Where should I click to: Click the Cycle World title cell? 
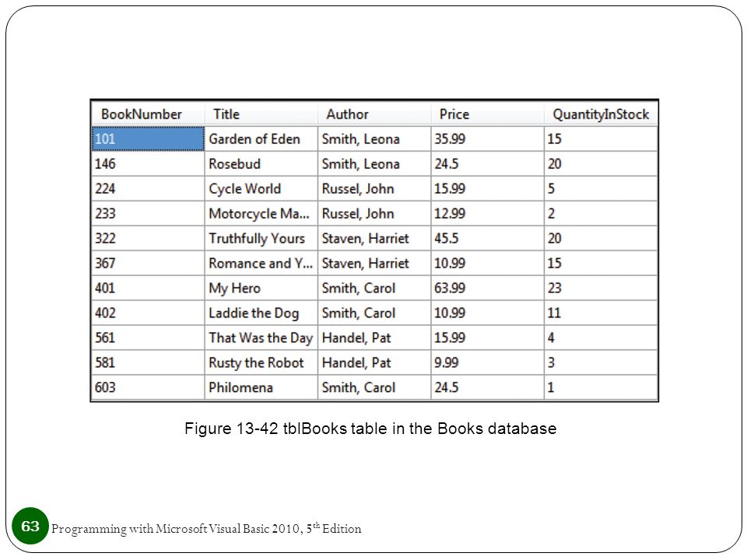click(x=261, y=188)
